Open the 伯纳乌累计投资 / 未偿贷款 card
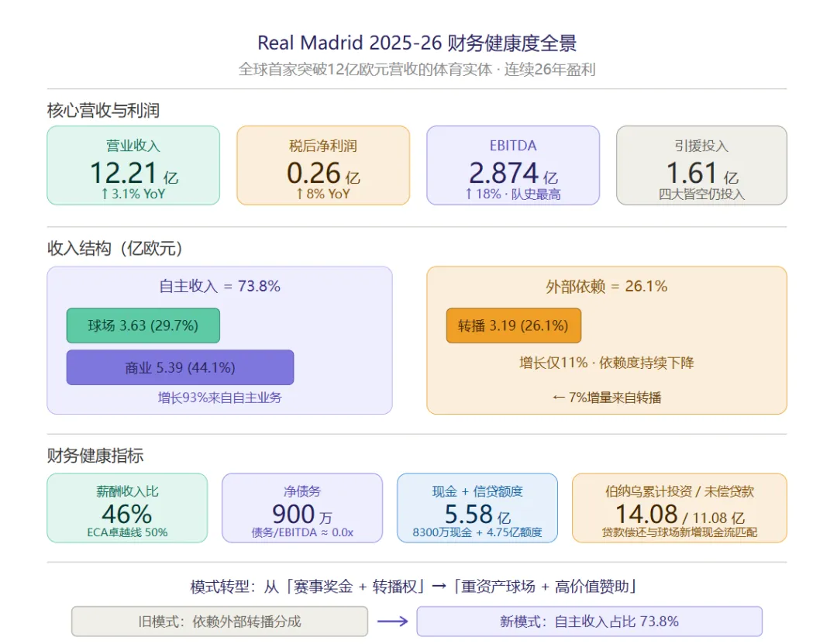 [680, 508]
